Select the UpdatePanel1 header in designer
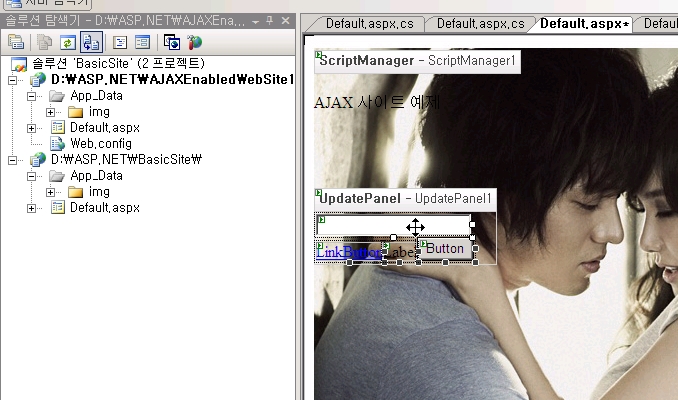 click(x=406, y=199)
